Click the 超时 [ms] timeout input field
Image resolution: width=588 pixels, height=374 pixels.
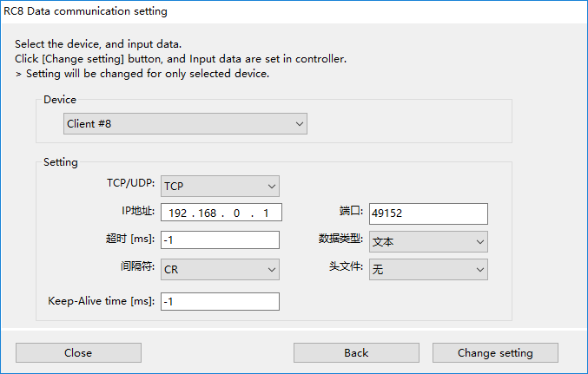[x=220, y=239]
